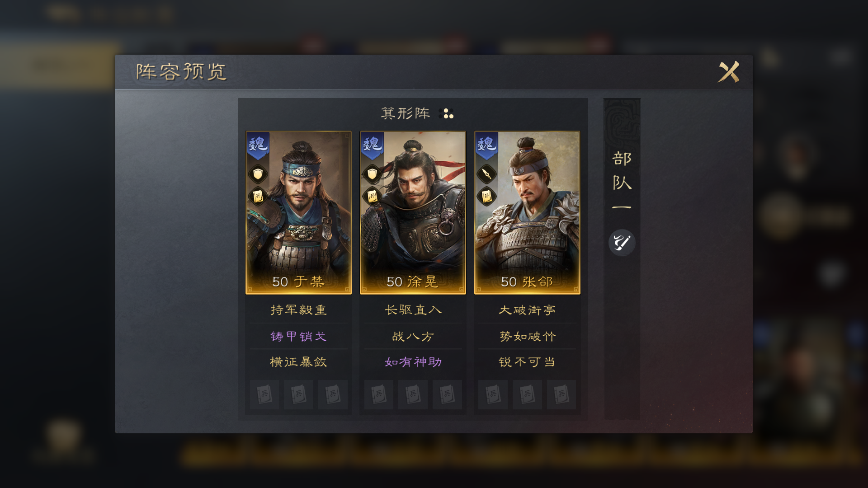Click the spear troop icon on 张郃's card
This screenshot has height=488, width=868.
[486, 174]
